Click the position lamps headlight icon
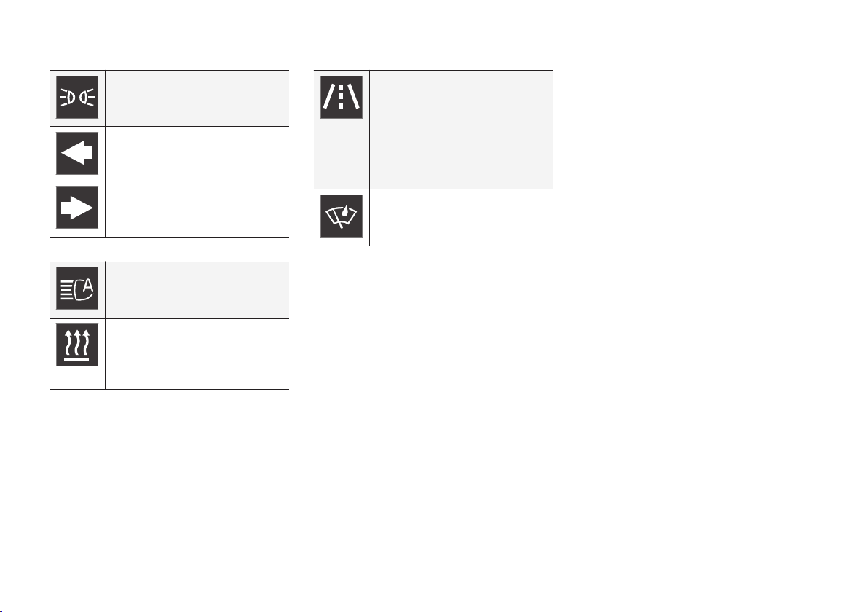868x612 pixels. pos(77,98)
